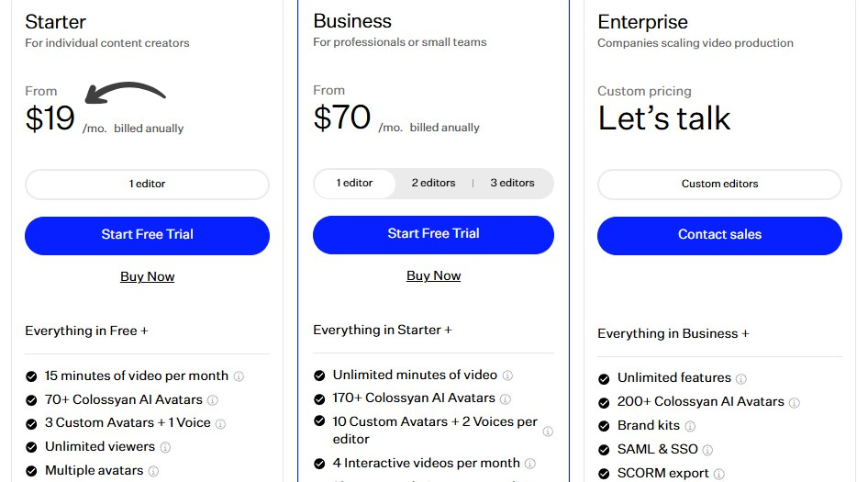Click Starter plan 1 editor selector
This screenshot has width=868, height=482.
pos(147,184)
